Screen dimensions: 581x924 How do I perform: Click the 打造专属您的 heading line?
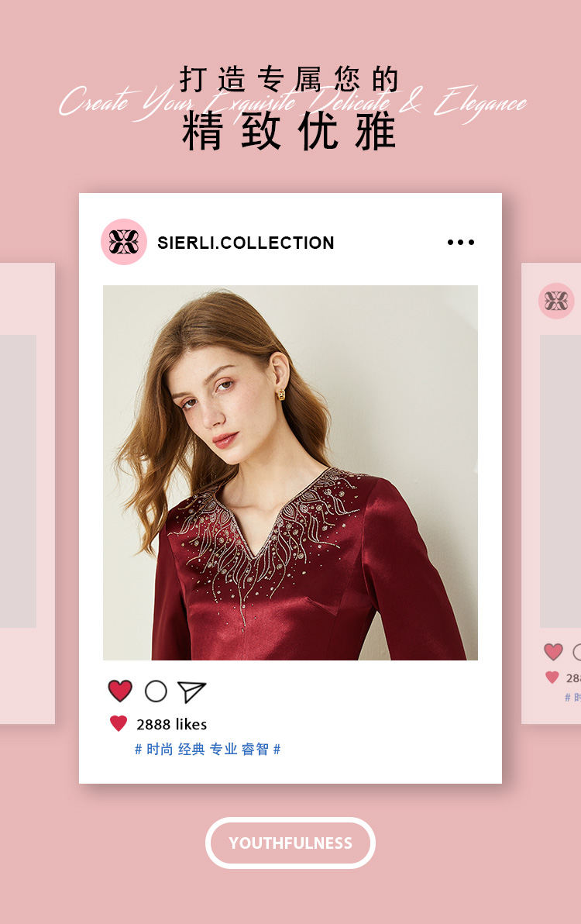(x=289, y=80)
